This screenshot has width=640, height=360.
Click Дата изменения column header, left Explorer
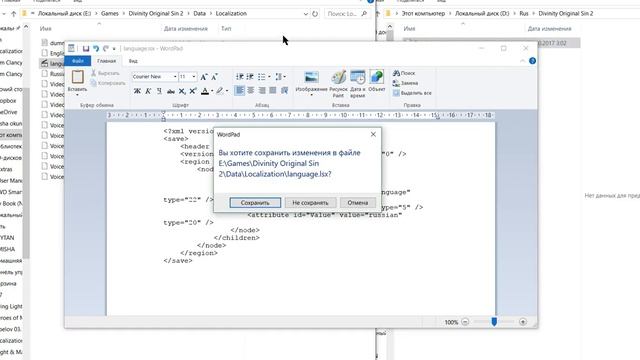186,29
